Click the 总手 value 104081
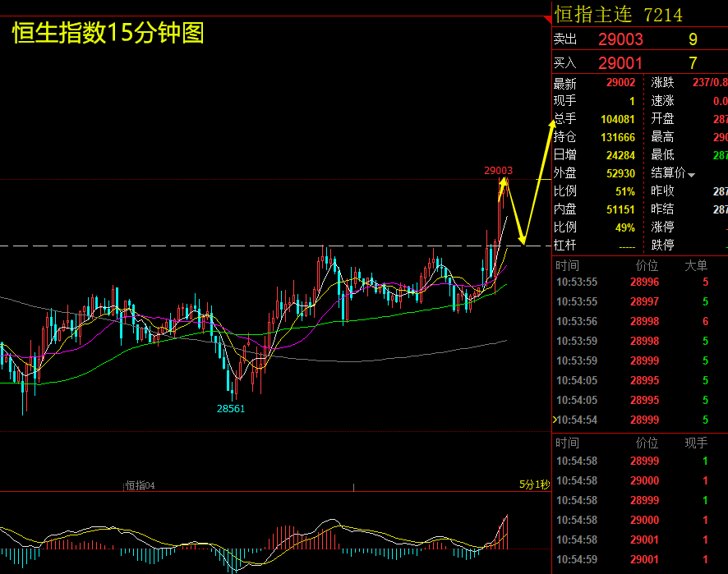 [618, 119]
